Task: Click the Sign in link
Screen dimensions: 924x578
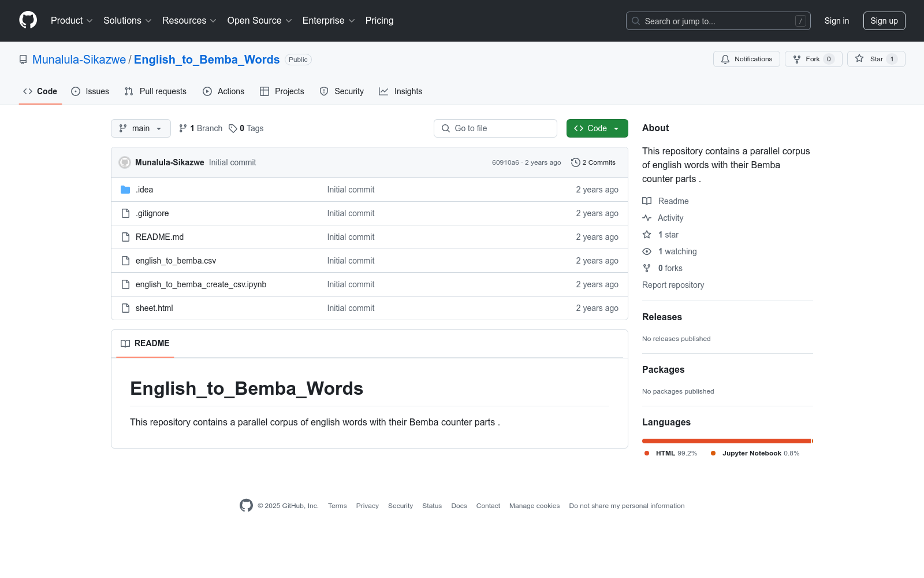Action: pos(837,21)
